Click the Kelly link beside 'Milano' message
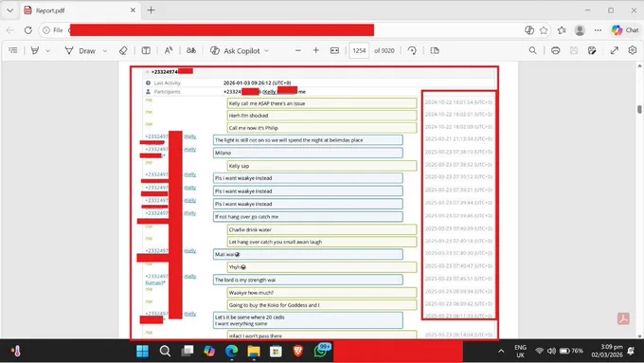Screen dimensions: 644x363 [x=190, y=149]
